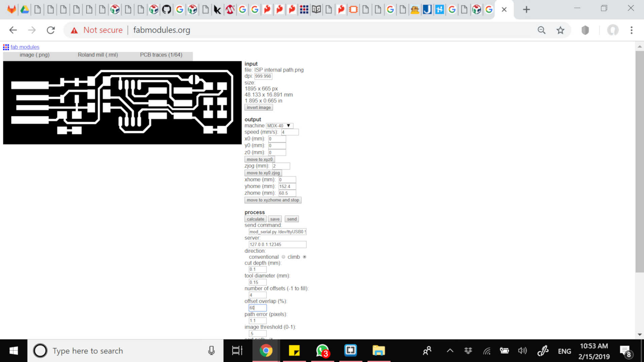Screen dimensions: 644x362
Task: Click the zhome (mm) field
Action: (287, 193)
